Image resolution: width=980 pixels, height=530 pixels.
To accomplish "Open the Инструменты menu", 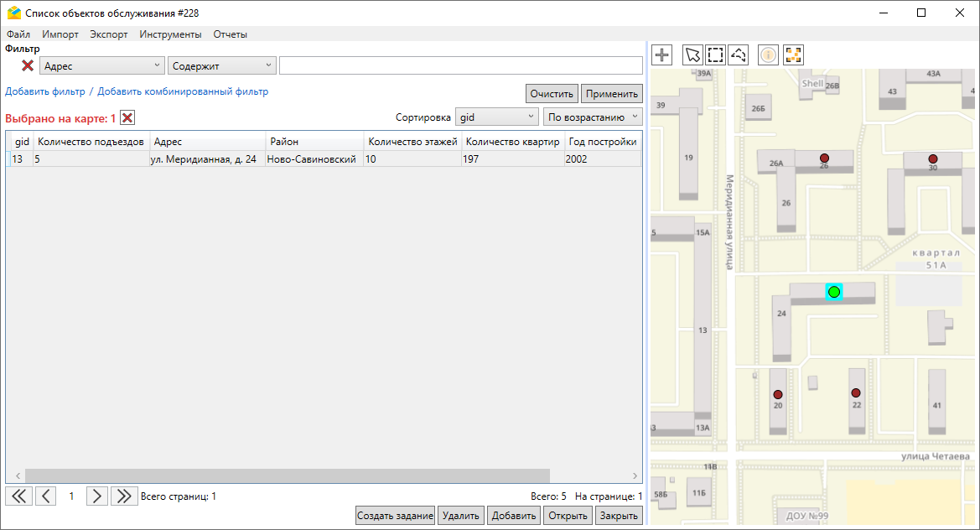I will click(170, 34).
